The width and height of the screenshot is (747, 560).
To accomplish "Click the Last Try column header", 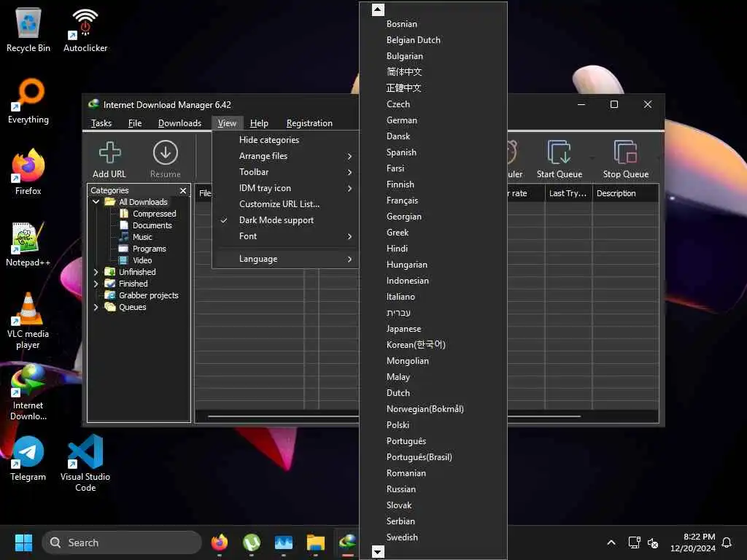I will 568,193.
